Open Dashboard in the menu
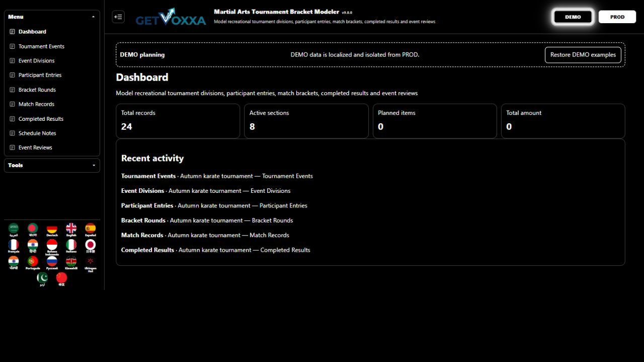This screenshot has width=644, height=362. coord(52,32)
